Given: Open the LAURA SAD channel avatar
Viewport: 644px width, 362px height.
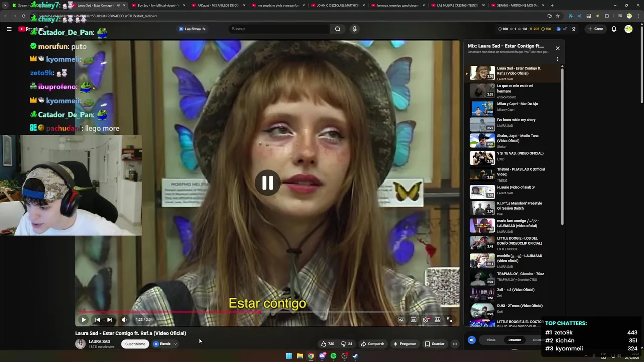Looking at the screenshot, I should (x=80, y=344).
